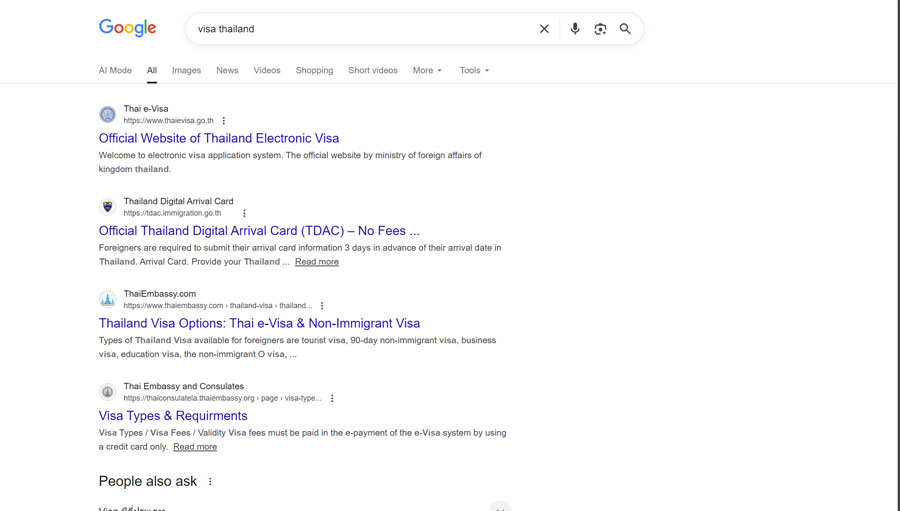Clear the search box with X icon
900x511 pixels.
(544, 29)
